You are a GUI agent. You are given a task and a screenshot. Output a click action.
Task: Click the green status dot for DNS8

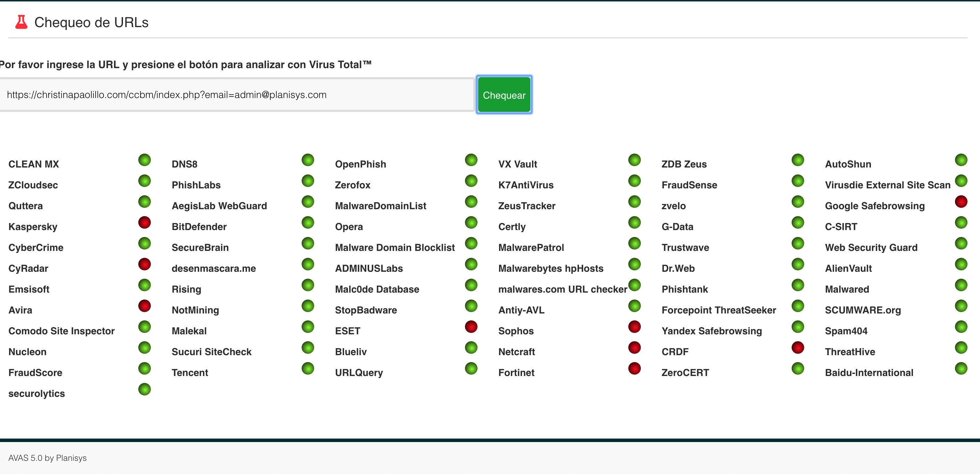click(x=308, y=160)
